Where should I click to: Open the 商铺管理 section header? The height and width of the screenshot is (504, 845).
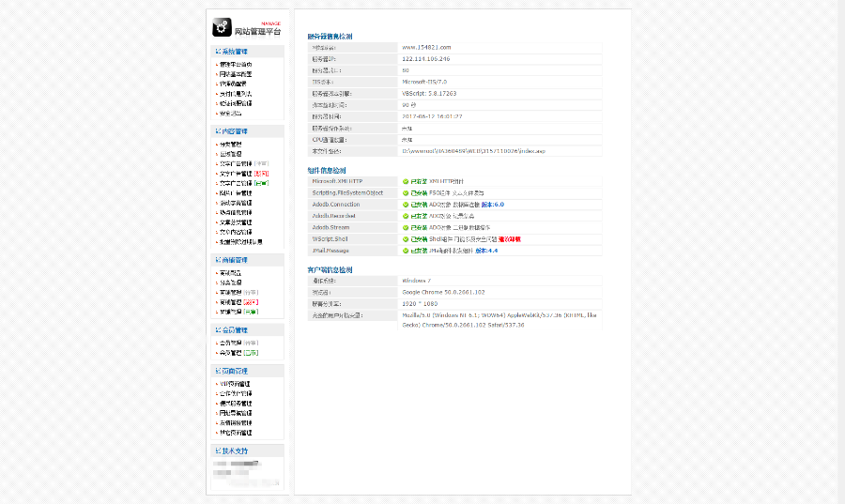(247, 260)
